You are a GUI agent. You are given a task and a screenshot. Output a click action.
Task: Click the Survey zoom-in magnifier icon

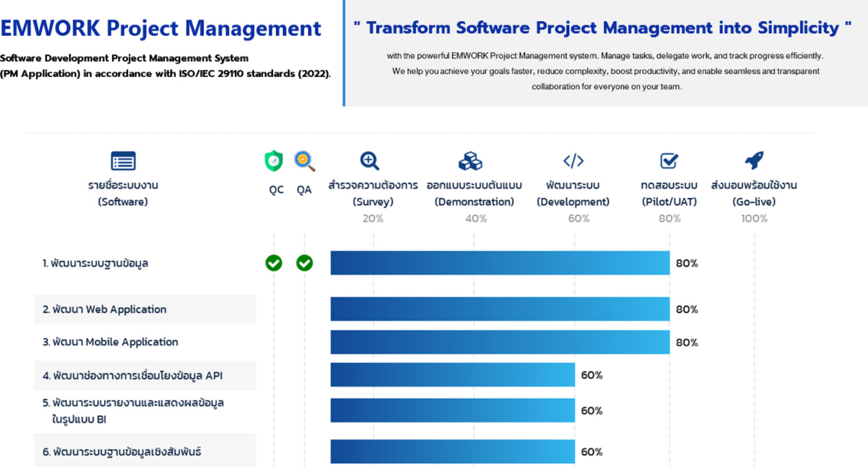coord(370,161)
